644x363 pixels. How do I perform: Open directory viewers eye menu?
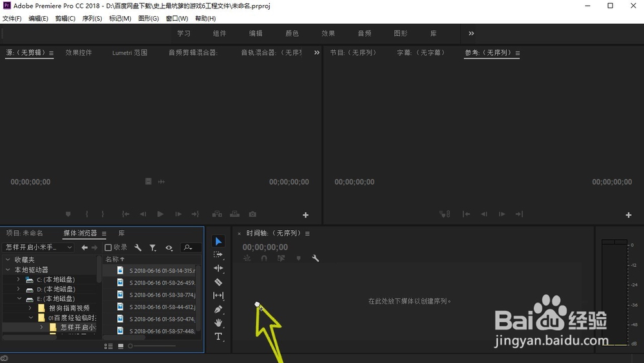169,248
